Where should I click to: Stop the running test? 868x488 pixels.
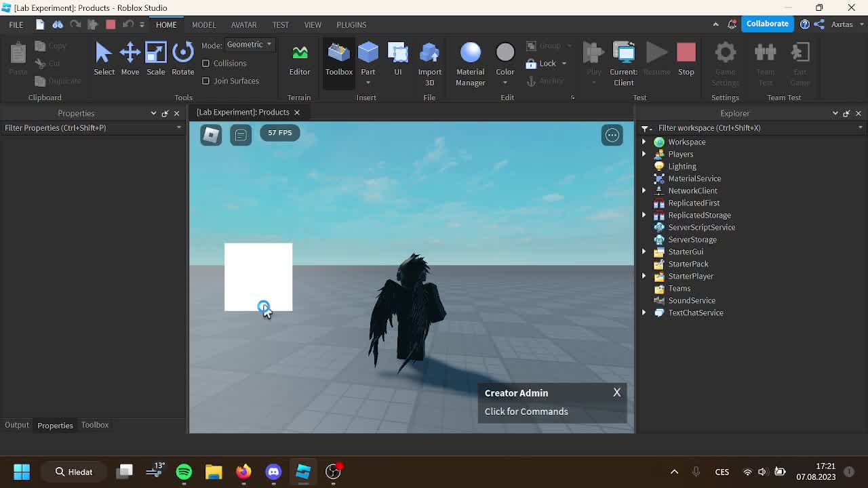686,59
